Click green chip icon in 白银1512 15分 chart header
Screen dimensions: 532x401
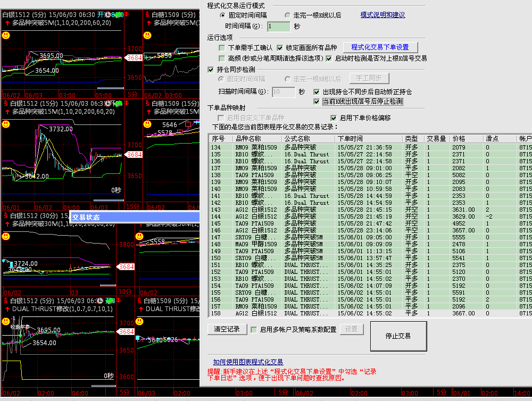(x=118, y=104)
